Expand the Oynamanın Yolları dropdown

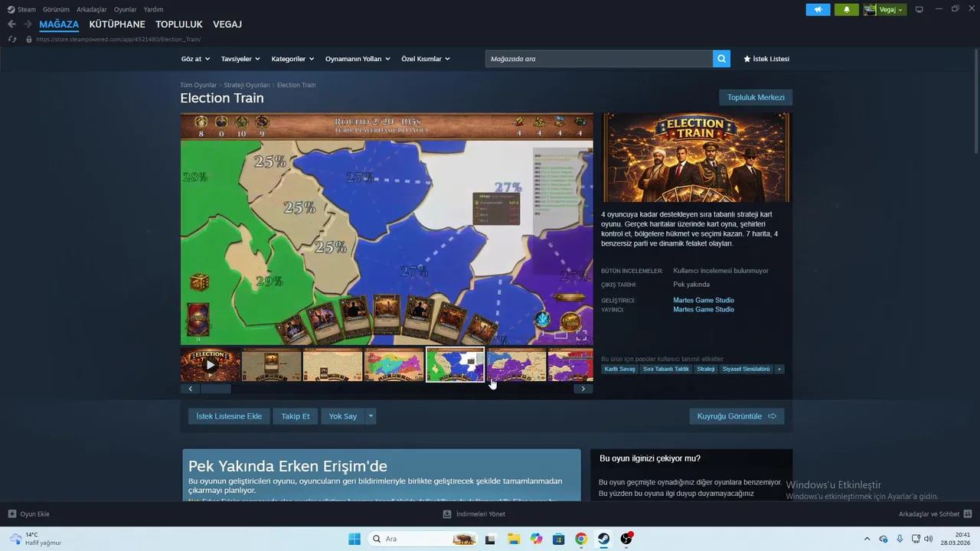[358, 59]
